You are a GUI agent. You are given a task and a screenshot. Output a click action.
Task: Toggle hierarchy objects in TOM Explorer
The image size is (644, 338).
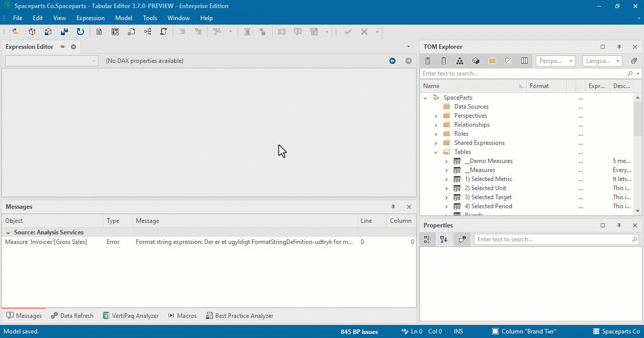(459, 60)
